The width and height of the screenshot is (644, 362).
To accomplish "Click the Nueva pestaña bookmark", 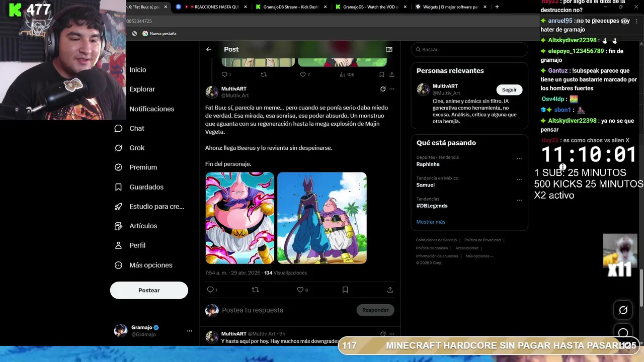I will click(x=159, y=34).
